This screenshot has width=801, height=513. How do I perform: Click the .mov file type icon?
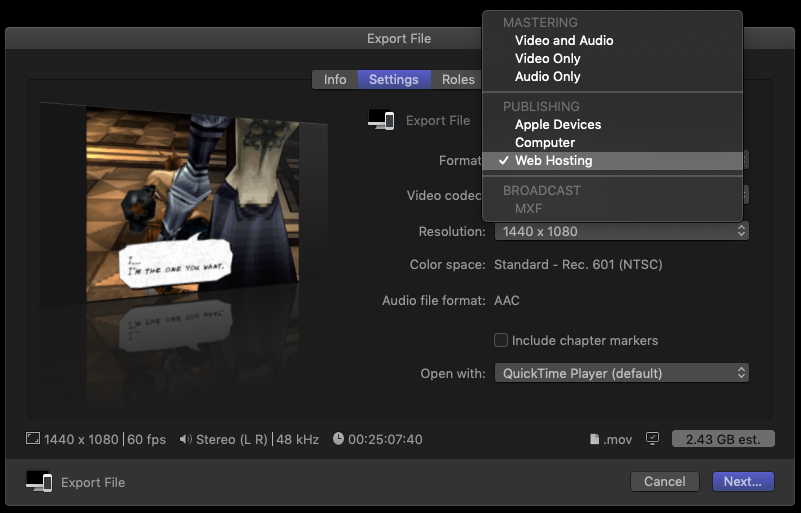pos(595,439)
